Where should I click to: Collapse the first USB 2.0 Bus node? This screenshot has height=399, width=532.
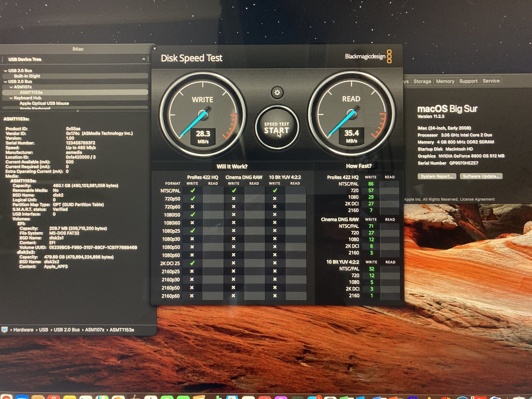pos(5,71)
